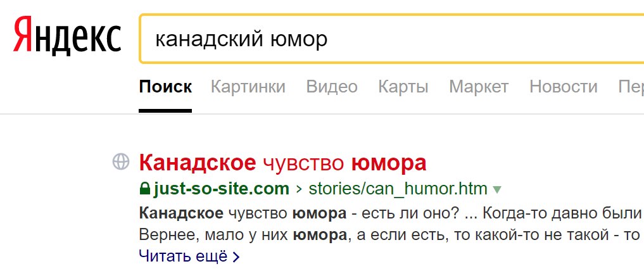Expand the green dropdown arrow after the URL
This screenshot has width=644, height=278.
[497, 189]
